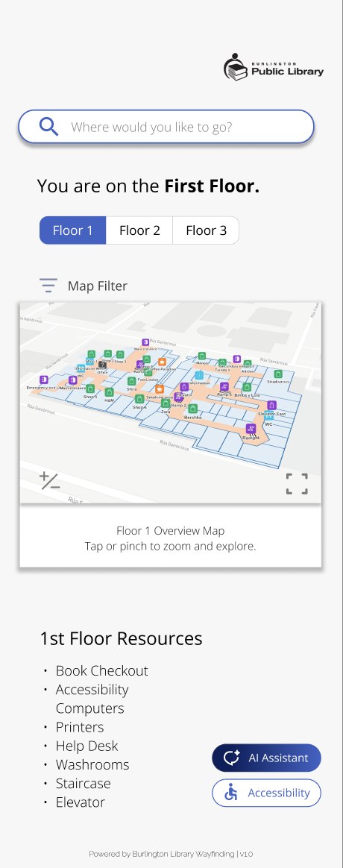
Task: Open the Map Filter icon
Action: pos(48,286)
